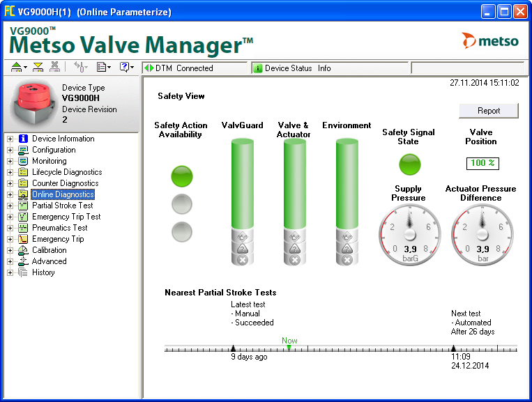Click the Report button

coord(488,111)
